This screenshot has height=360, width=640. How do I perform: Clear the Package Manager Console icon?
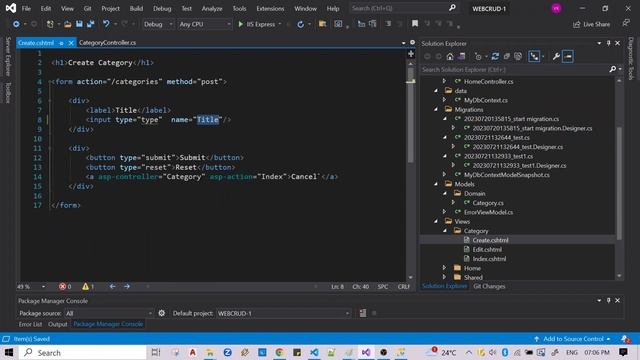point(363,313)
